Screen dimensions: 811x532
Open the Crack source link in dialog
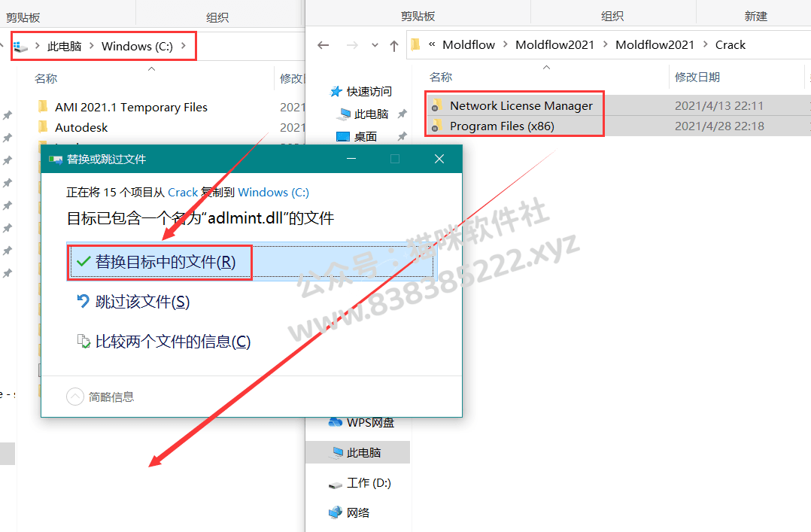coord(183,193)
